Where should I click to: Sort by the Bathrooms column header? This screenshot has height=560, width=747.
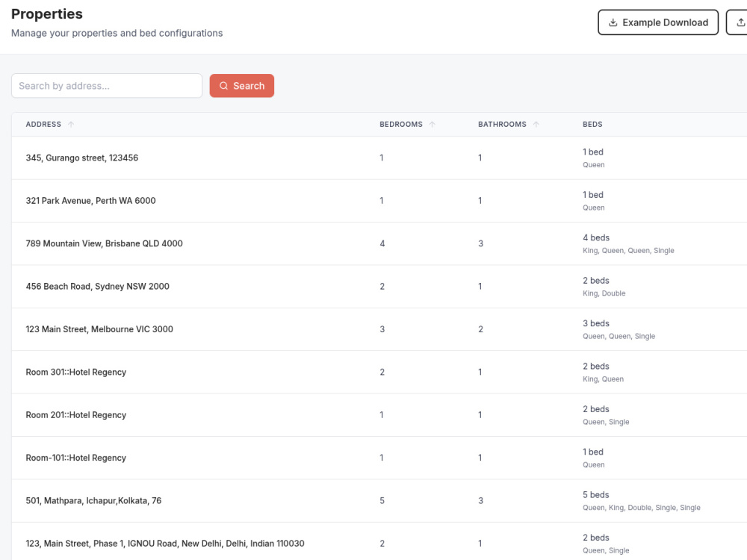pos(502,124)
